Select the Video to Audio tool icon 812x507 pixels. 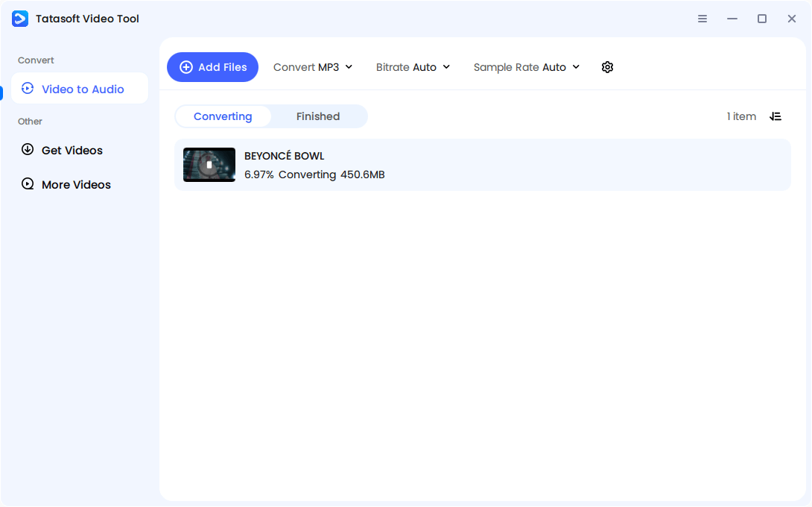point(28,88)
